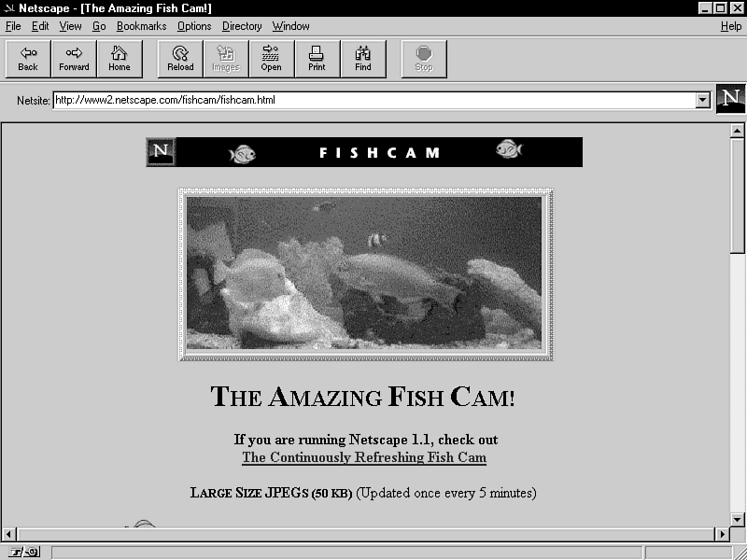Click the N logo in Fishcam banner
This screenshot has width=747, height=560.
coord(161,152)
